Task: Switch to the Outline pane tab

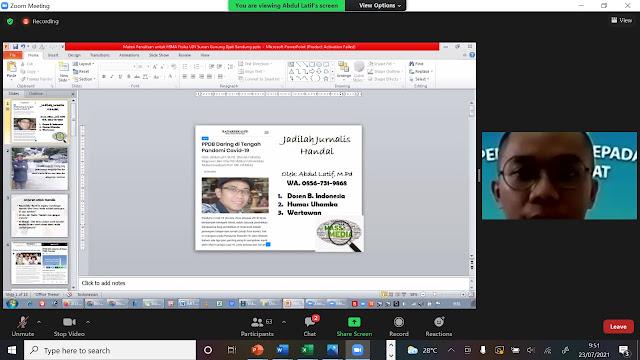Action: click(36, 94)
